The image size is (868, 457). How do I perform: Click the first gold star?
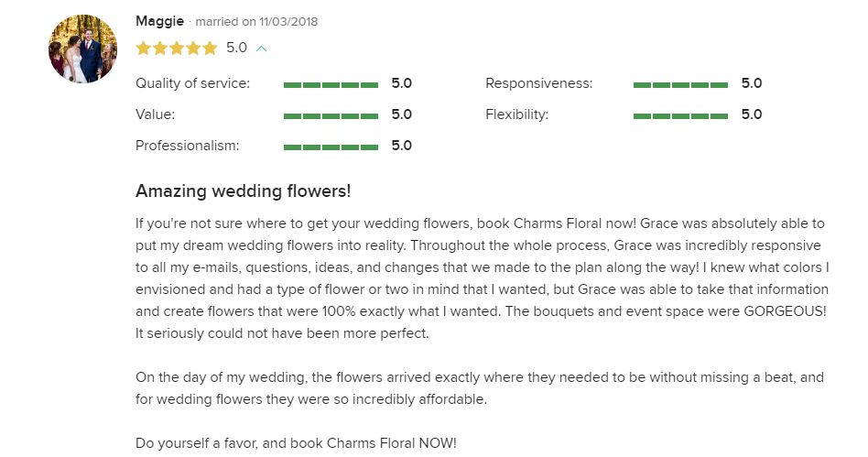click(x=143, y=48)
